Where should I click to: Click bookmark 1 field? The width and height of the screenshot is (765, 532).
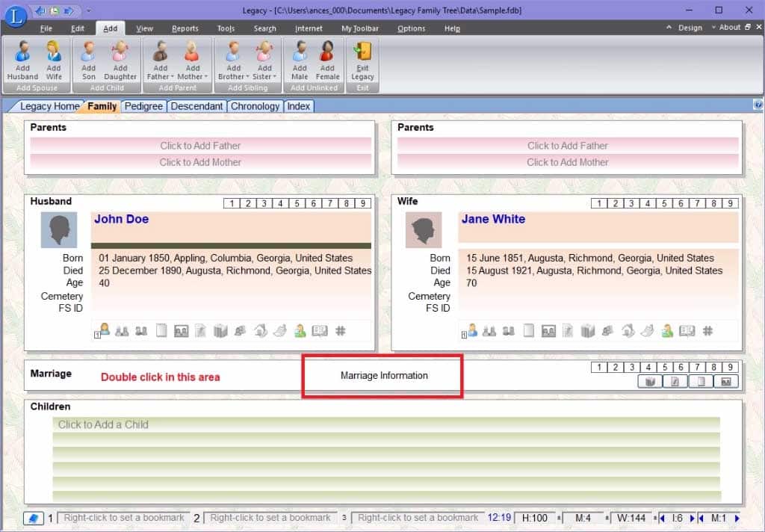123,518
